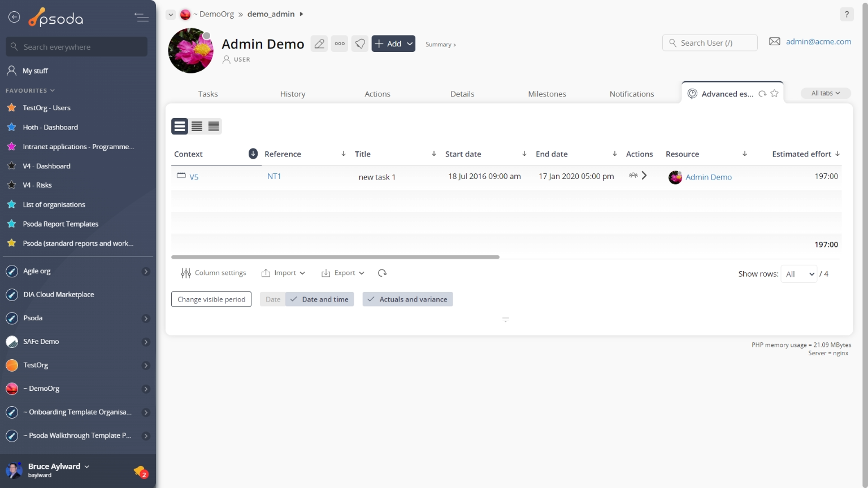Click the Admin Demo profile photo
Screen dimensions: 868x488
click(x=190, y=51)
